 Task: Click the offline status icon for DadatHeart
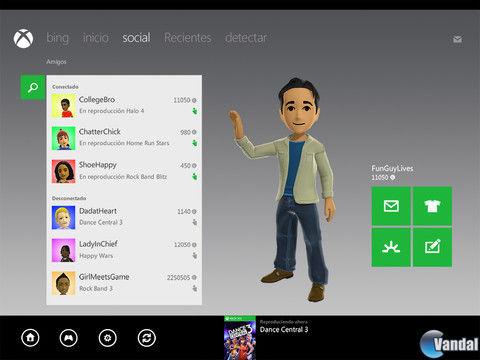195,222
